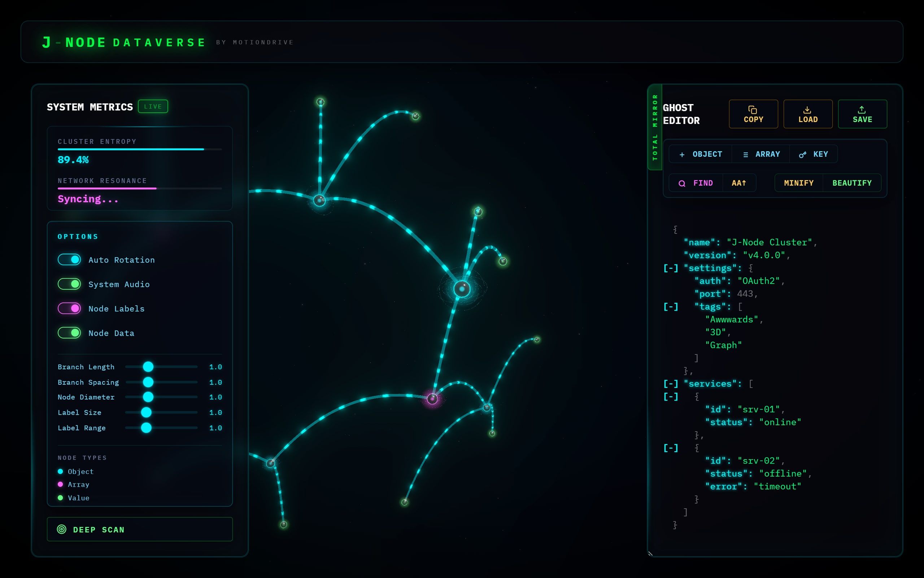Adjust the Branch Length slider handle
This screenshot has height=578, width=924.
148,367
